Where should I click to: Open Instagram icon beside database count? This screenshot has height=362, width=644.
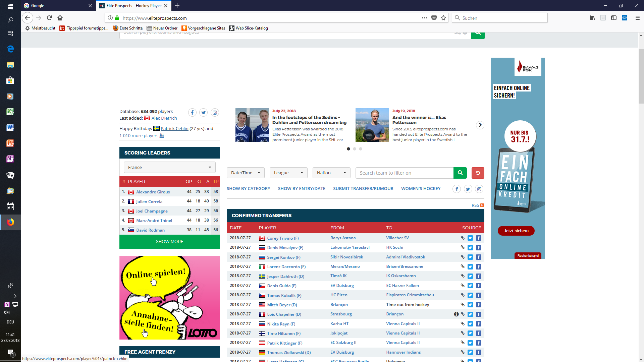[x=215, y=113]
